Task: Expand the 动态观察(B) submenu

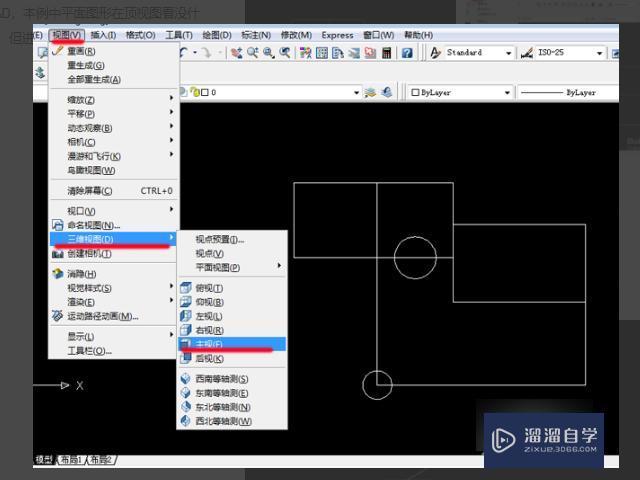Action: point(113,128)
